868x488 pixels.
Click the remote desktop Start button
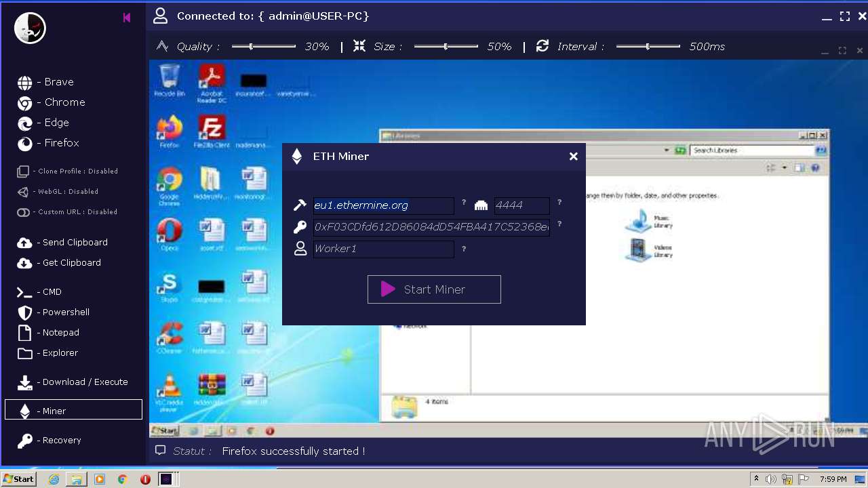click(x=165, y=431)
